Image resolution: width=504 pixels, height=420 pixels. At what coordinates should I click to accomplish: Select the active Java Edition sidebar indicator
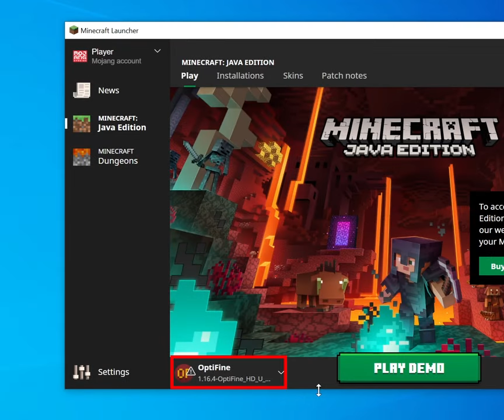[x=66, y=123]
